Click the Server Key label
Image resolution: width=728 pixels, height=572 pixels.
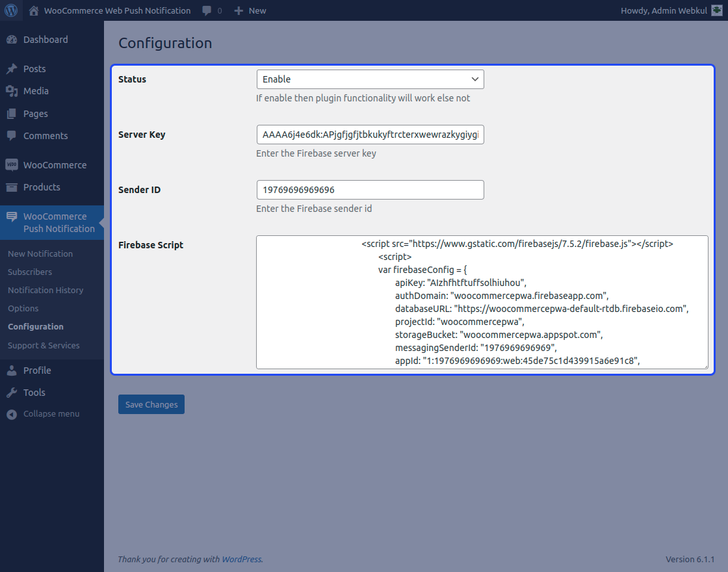(142, 135)
